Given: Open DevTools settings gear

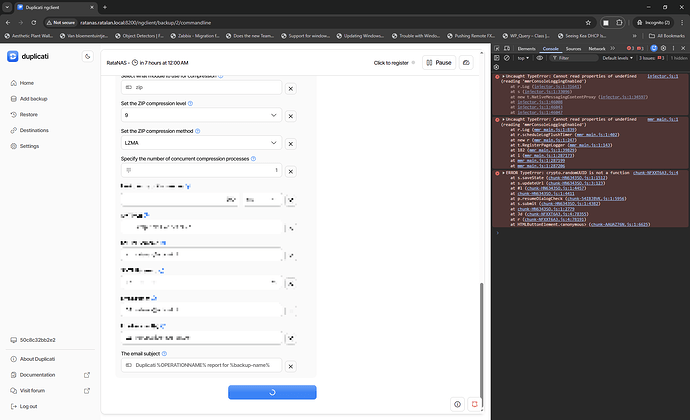Looking at the screenshot, I should (664, 48).
